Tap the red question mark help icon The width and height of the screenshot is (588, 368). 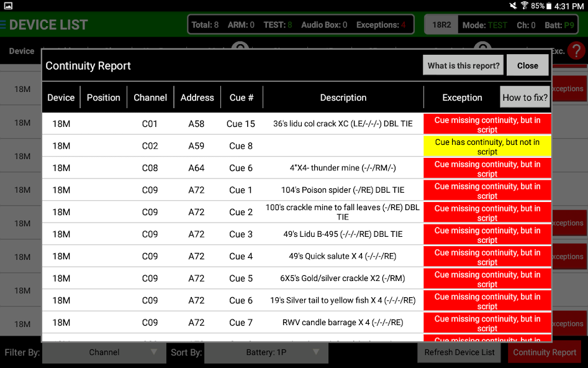point(576,51)
